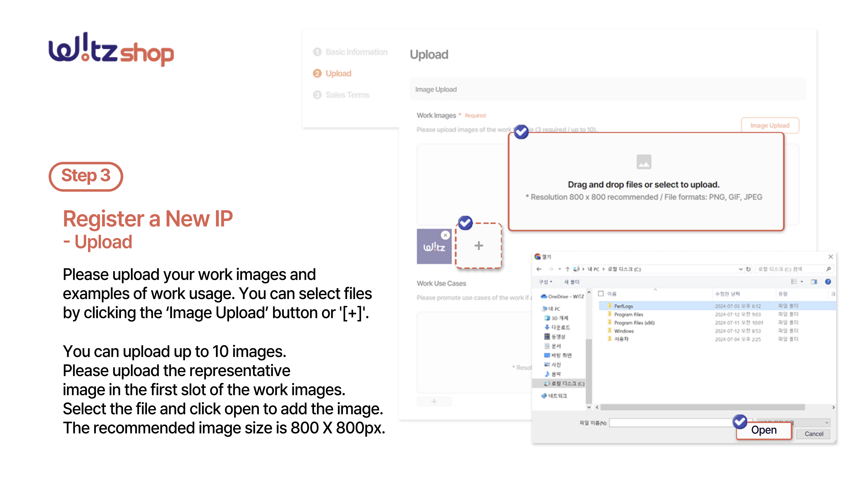The width and height of the screenshot is (868, 489).
Task: Open file dialog help question icon
Action: point(828,282)
